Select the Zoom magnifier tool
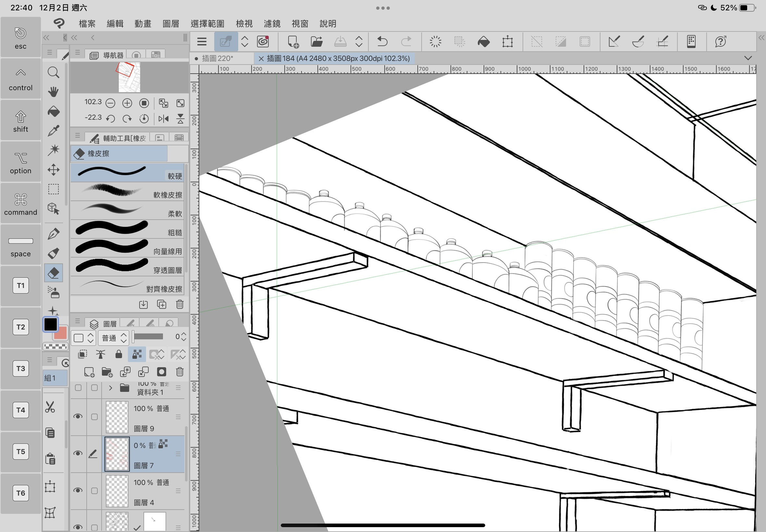The width and height of the screenshot is (766, 532). 53,72
